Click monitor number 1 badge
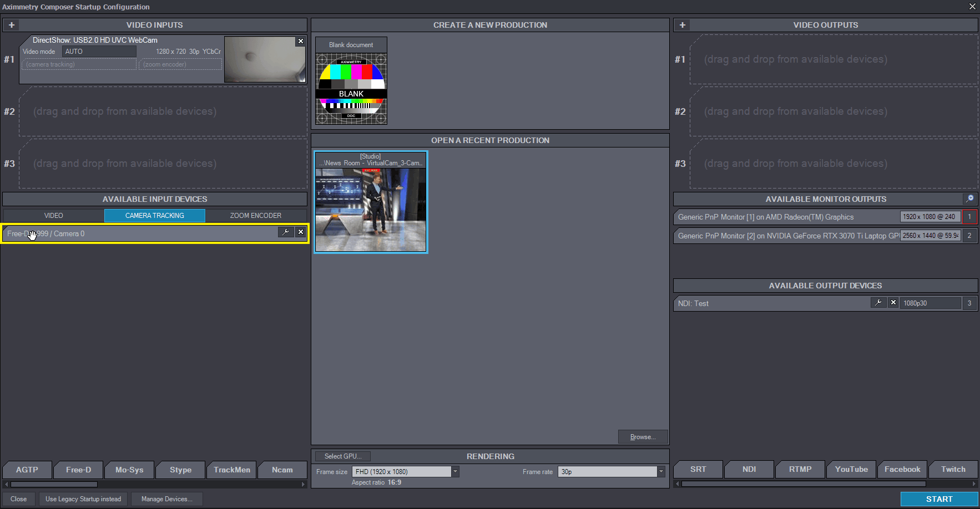 (x=969, y=217)
